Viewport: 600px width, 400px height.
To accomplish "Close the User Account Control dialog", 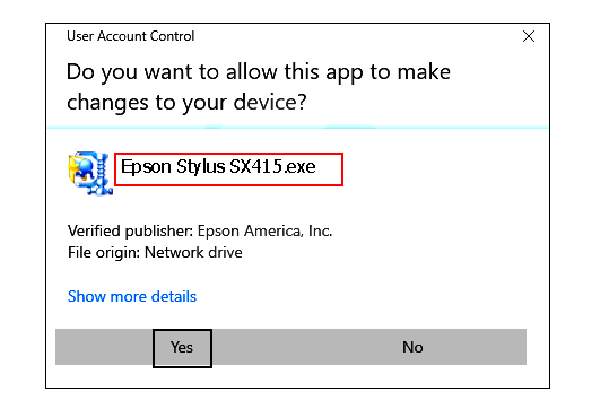I will click(528, 36).
